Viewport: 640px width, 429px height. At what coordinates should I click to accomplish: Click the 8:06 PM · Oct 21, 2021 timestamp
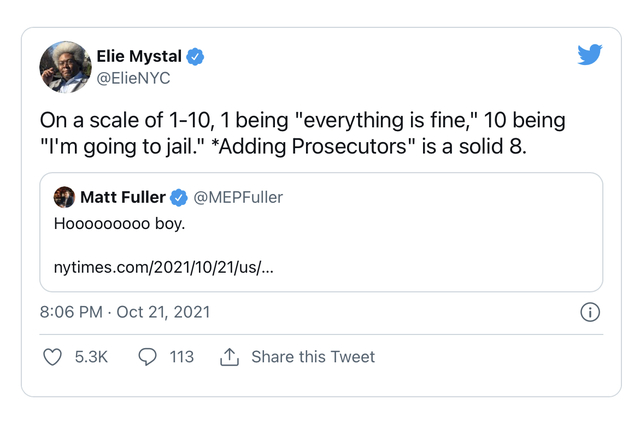pos(125,312)
